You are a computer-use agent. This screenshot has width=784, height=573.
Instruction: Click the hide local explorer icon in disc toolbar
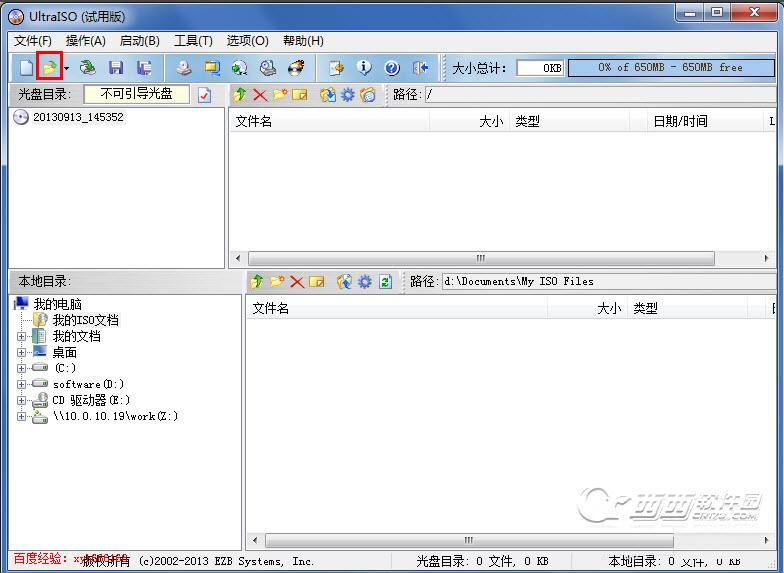tap(368, 94)
